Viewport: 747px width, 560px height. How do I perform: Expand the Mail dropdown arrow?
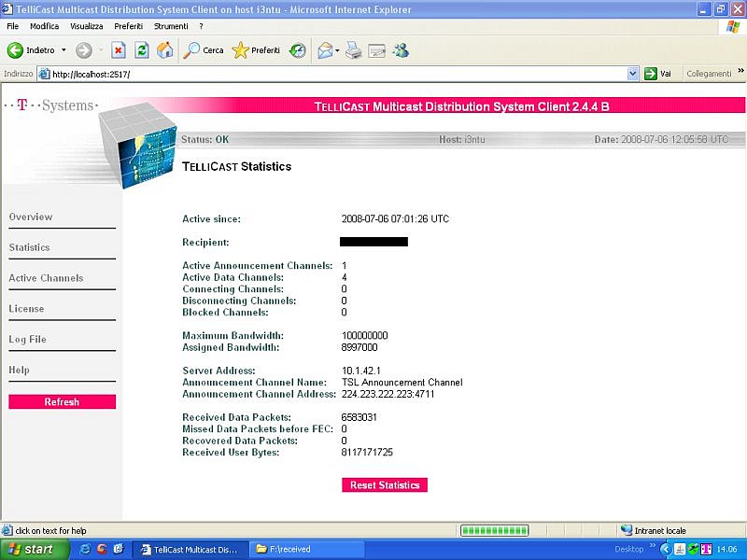coord(337,50)
